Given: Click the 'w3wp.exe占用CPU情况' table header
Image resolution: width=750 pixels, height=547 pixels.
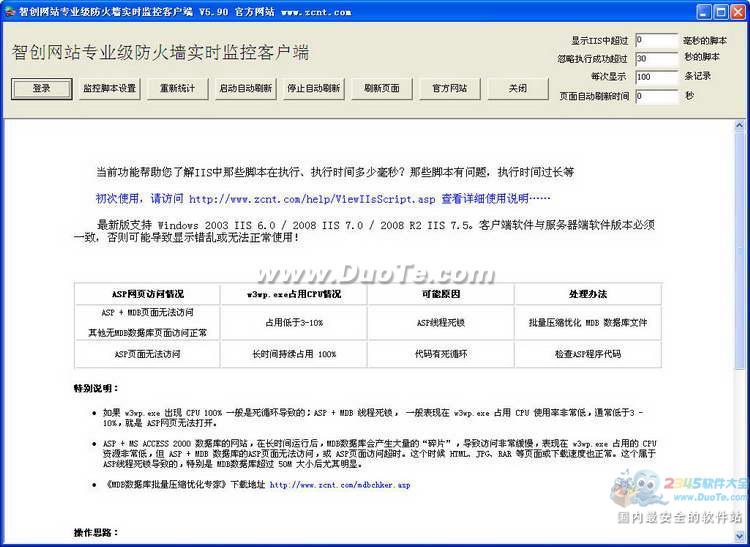Looking at the screenshot, I should 294,294.
